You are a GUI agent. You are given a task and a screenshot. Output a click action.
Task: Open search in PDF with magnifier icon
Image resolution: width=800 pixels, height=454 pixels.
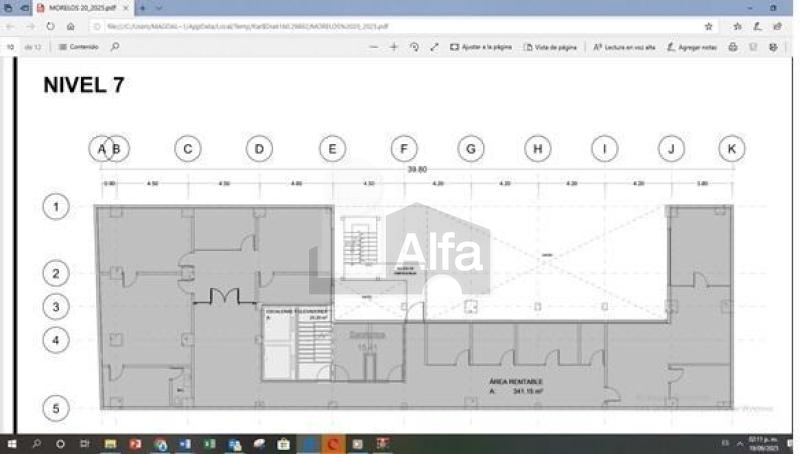tap(115, 47)
